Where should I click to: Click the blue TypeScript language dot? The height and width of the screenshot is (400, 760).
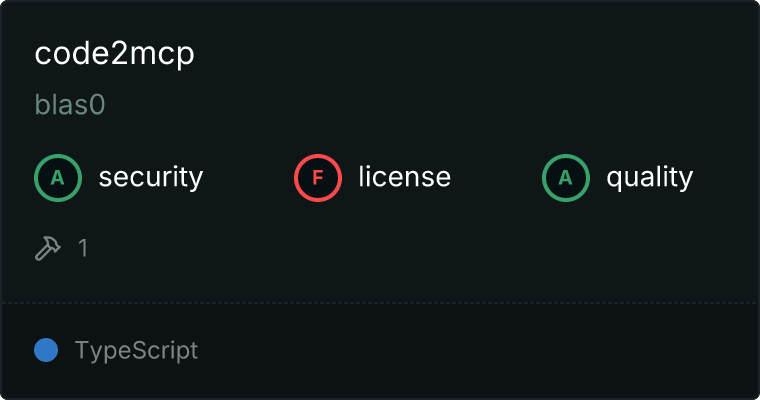click(46, 350)
